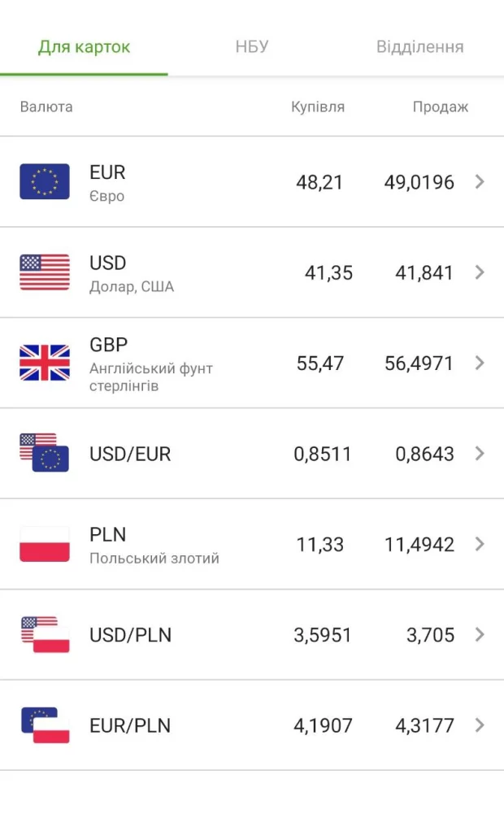Switch to the Відділення tab
504x818 pixels.
coord(419,46)
